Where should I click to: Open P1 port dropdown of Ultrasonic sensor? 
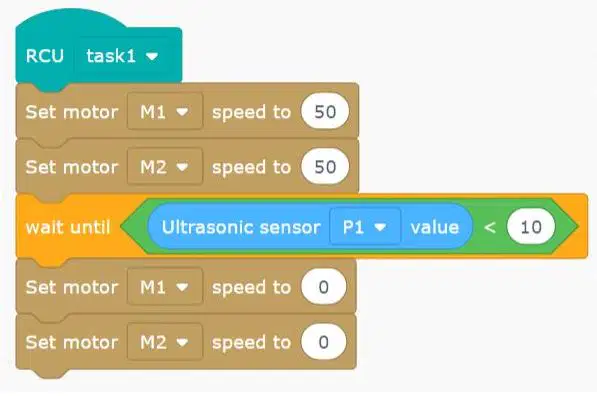pos(365,227)
